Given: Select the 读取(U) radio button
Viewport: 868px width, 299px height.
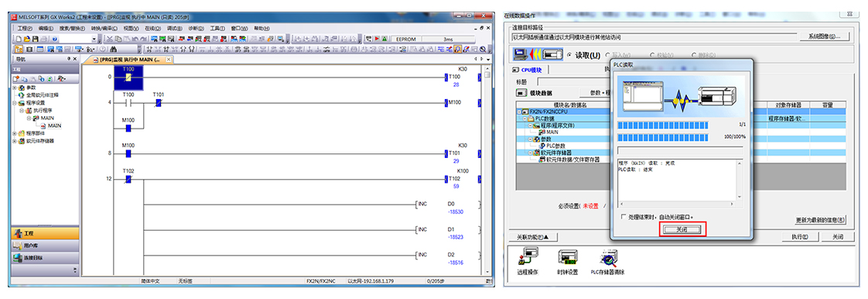Looking at the screenshot, I should click(569, 55).
